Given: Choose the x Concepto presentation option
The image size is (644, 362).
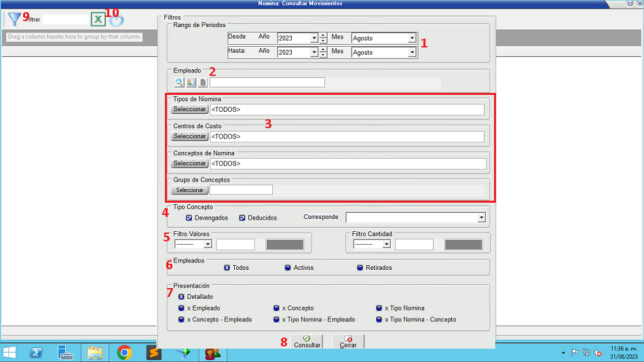Looking at the screenshot, I should coord(276,308).
